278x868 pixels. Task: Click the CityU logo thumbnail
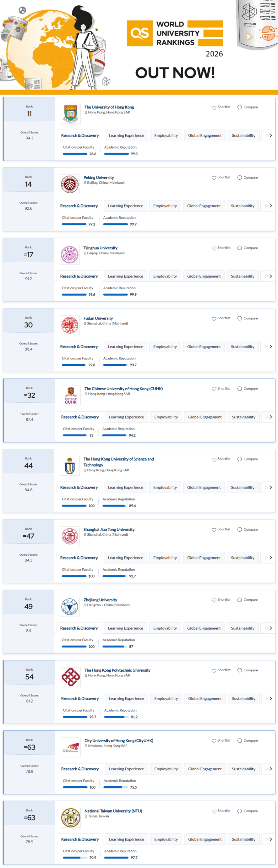70,747
